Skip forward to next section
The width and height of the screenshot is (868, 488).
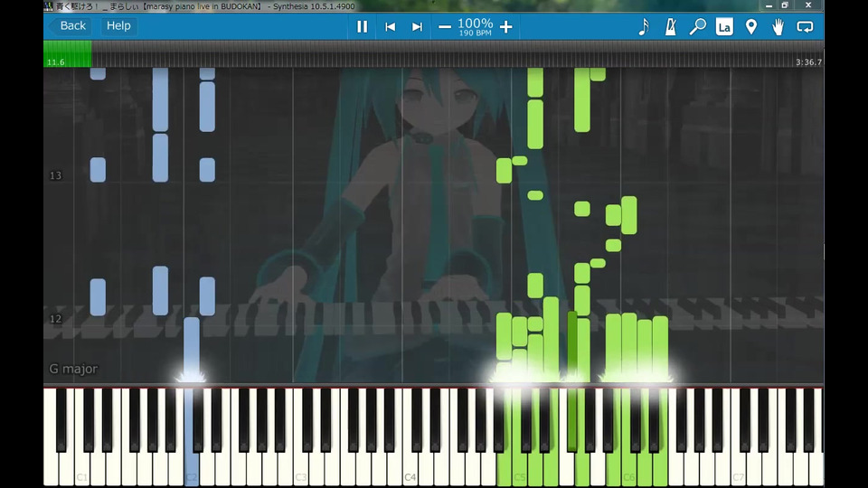coord(417,26)
